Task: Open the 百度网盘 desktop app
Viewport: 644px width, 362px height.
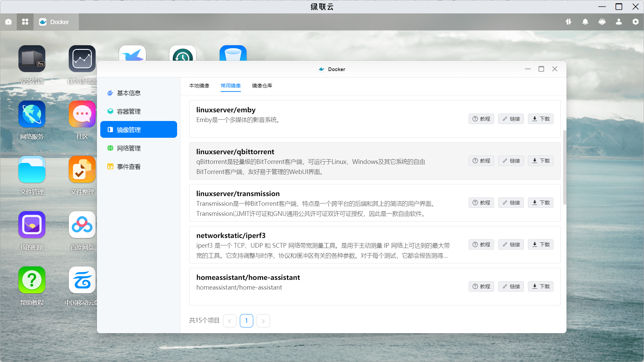Action: pos(82,225)
